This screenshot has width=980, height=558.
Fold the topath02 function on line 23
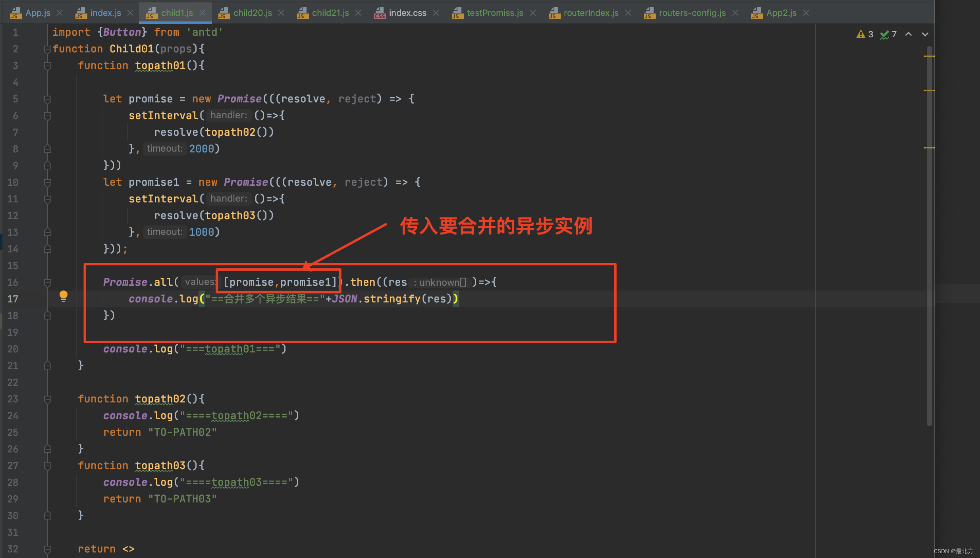coord(47,399)
